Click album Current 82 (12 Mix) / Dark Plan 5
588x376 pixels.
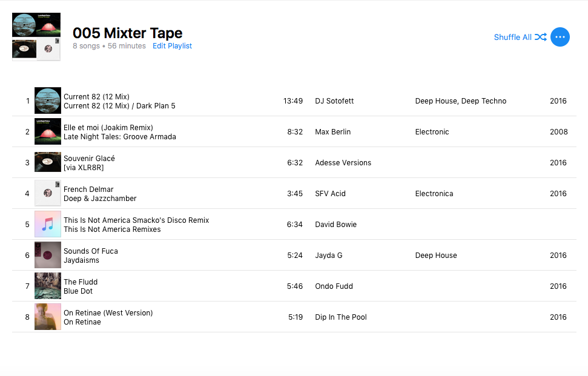tap(119, 106)
